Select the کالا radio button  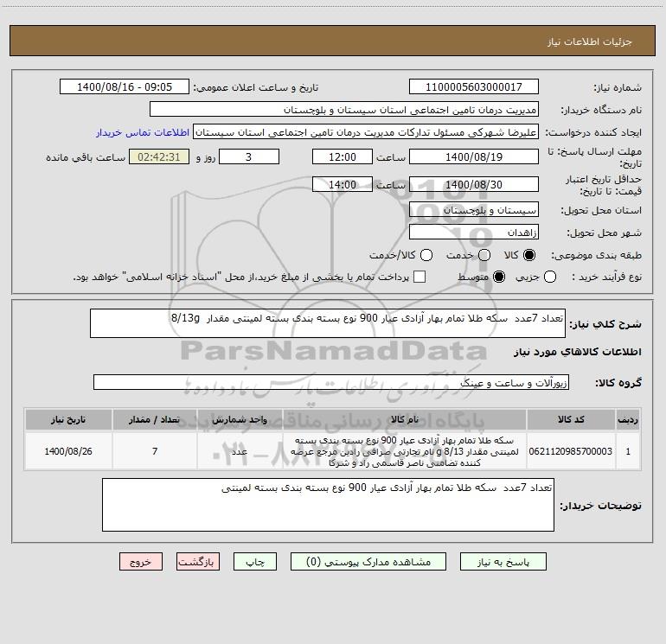(x=529, y=255)
